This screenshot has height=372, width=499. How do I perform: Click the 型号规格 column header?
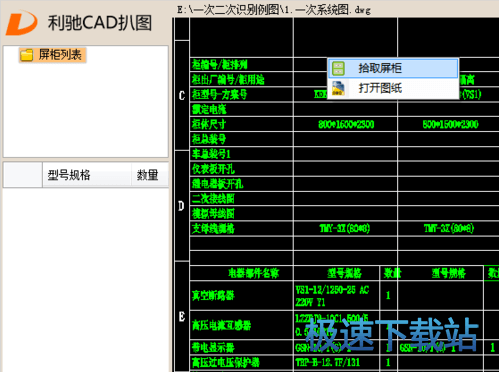point(87,175)
